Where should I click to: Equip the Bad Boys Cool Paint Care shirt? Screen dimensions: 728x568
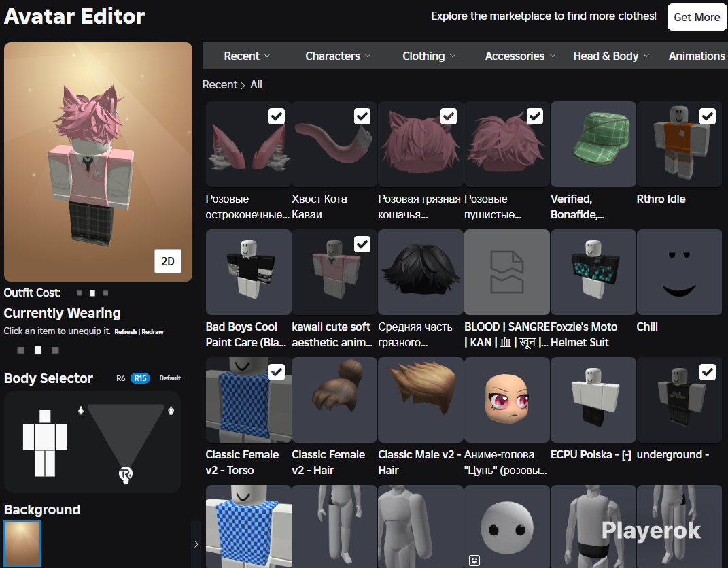coord(248,272)
